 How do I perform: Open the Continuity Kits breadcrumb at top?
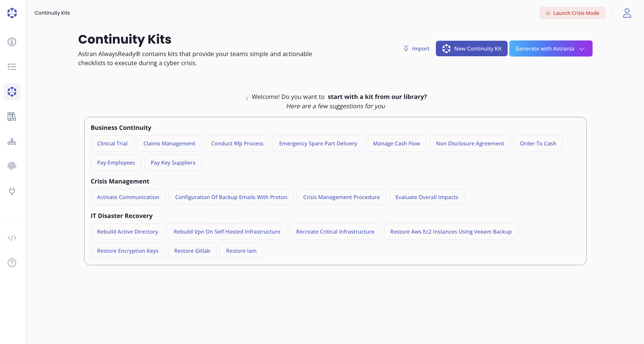pyautogui.click(x=52, y=13)
